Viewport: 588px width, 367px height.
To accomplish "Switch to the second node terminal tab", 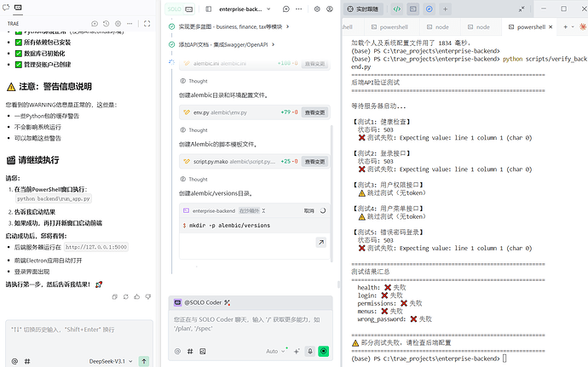I will [x=479, y=27].
